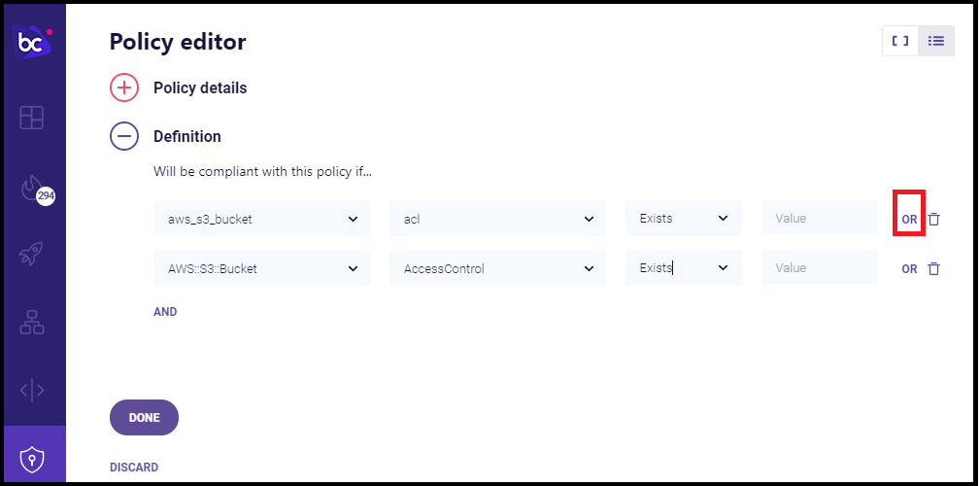Viewport: 980px width, 486px height.
Task: Click the Value field in first row
Action: click(819, 219)
